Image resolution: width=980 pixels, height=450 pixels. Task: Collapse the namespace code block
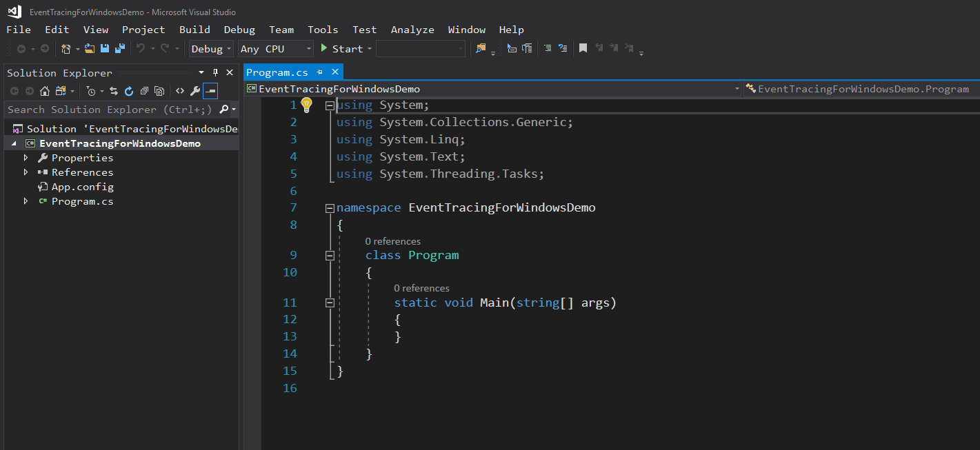click(330, 208)
